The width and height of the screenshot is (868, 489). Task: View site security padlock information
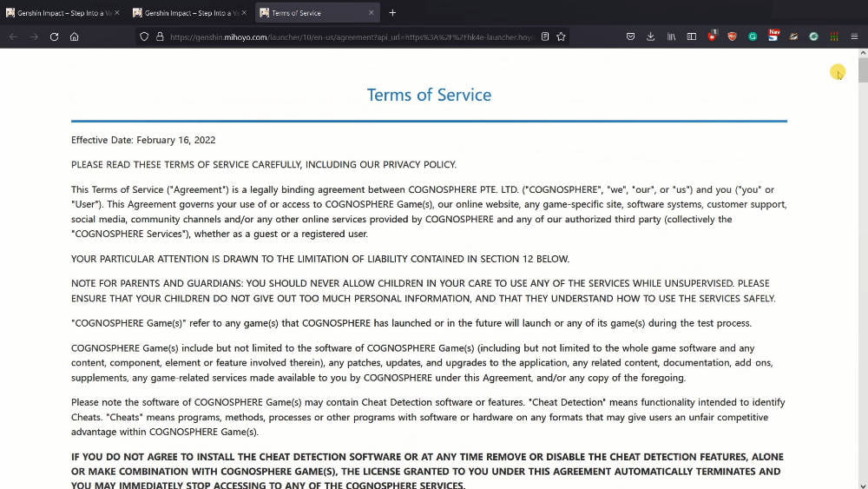(159, 36)
